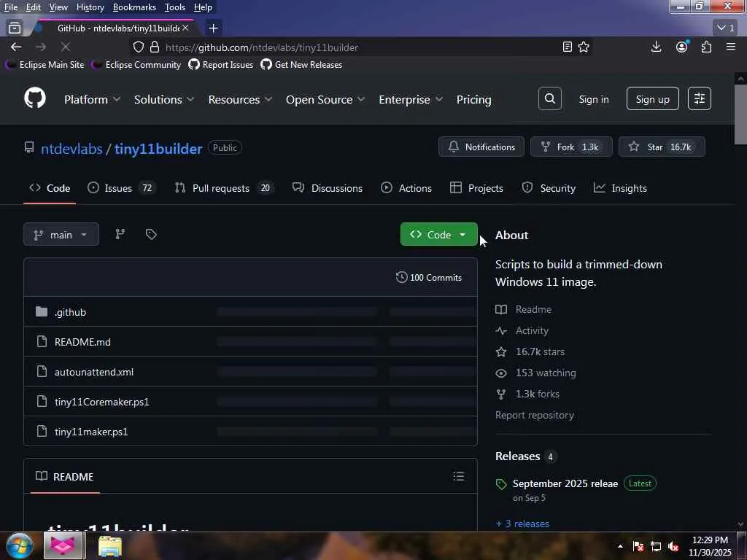The width and height of the screenshot is (747, 560).
Task: Open the .github folder
Action: (70, 312)
